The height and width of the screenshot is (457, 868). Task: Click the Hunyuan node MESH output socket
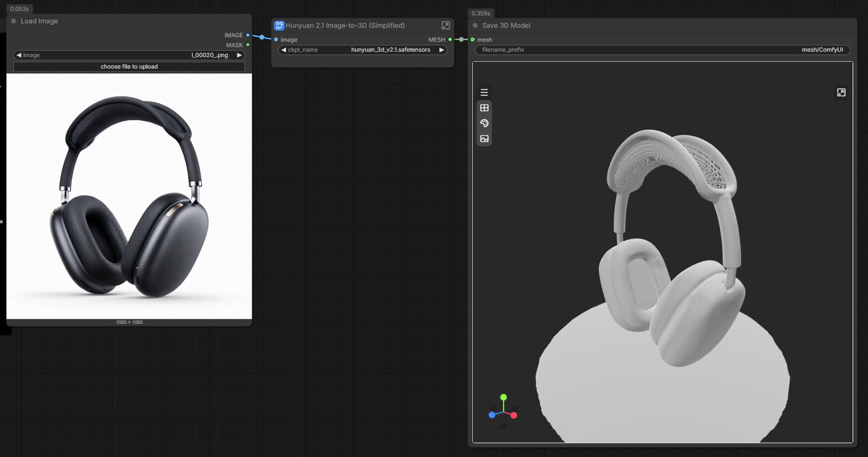click(x=450, y=39)
